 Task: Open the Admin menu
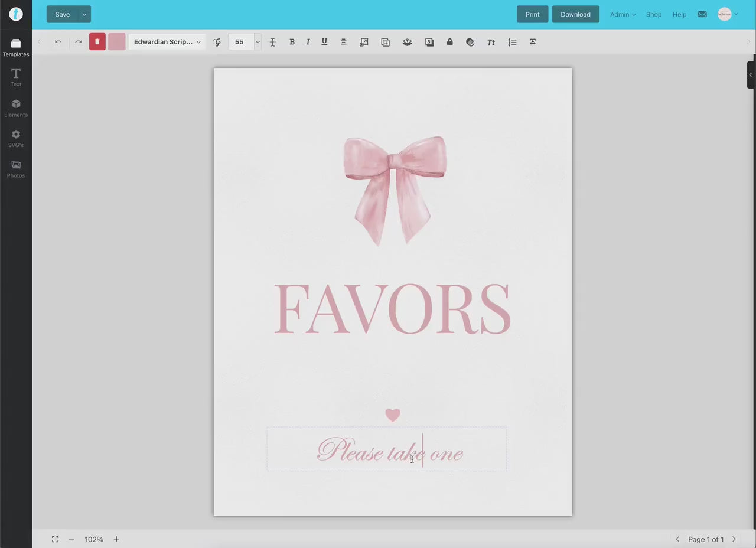(x=623, y=14)
